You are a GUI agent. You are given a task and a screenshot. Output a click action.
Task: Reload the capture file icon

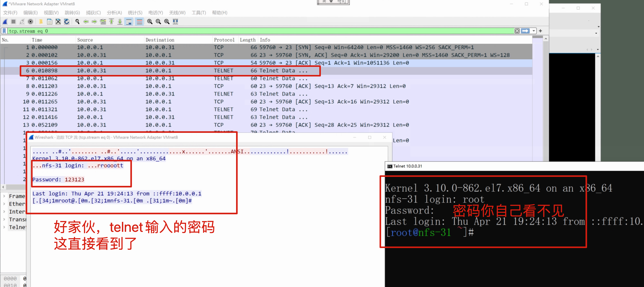tap(67, 22)
